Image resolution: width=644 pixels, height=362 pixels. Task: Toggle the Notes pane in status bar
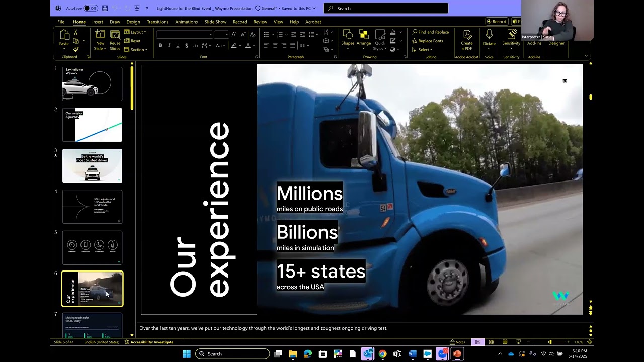tap(457, 342)
